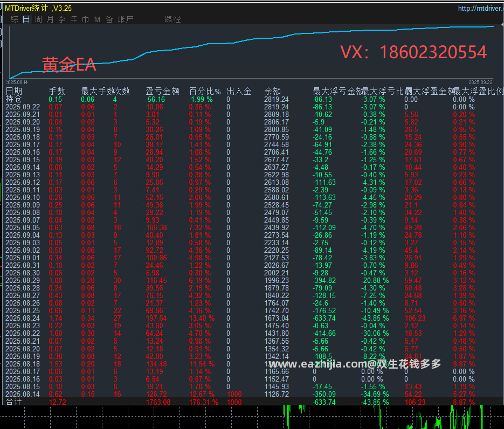Click the 盈亏金额 column header
This screenshot has height=429, width=504.
(x=163, y=91)
